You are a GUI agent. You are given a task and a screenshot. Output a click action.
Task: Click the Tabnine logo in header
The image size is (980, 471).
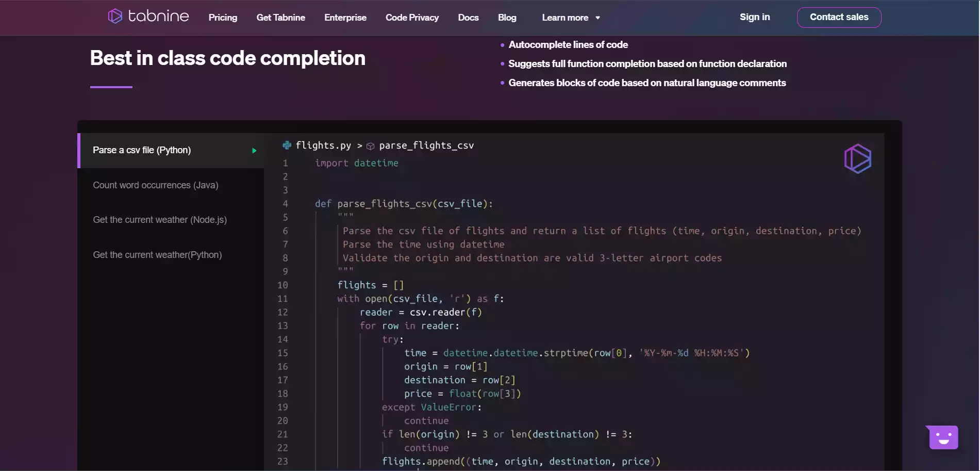(148, 17)
